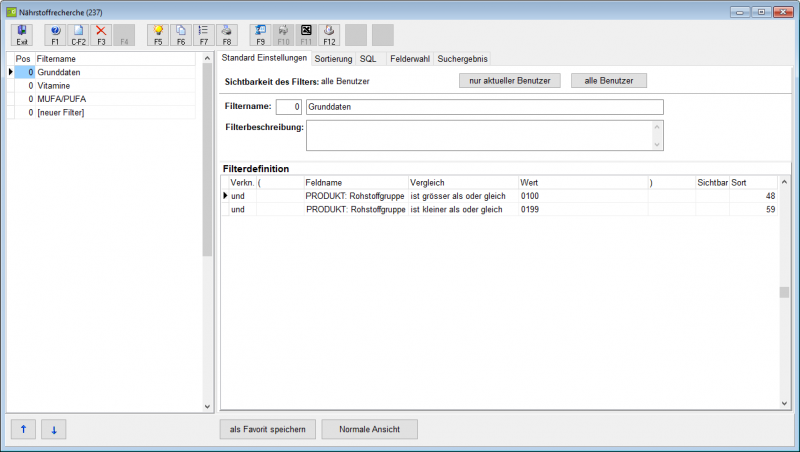Image resolution: width=800 pixels, height=452 pixels.
Task: Open the F7 list icon
Action: pyautogui.click(x=204, y=35)
